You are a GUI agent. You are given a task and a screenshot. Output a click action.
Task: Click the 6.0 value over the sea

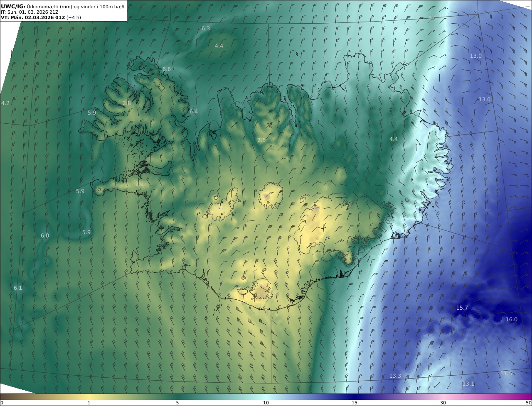click(x=45, y=236)
